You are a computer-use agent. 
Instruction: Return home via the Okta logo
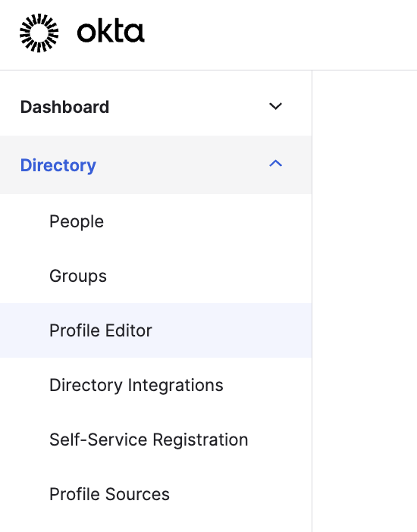(x=82, y=33)
